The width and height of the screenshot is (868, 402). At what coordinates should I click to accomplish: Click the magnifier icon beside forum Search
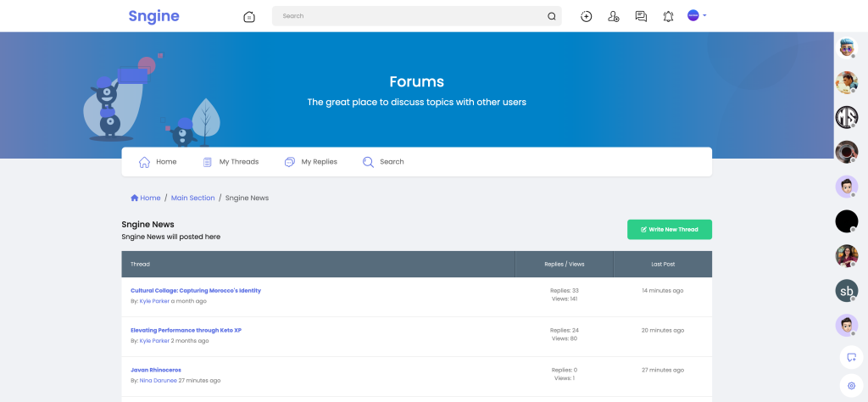[368, 162]
